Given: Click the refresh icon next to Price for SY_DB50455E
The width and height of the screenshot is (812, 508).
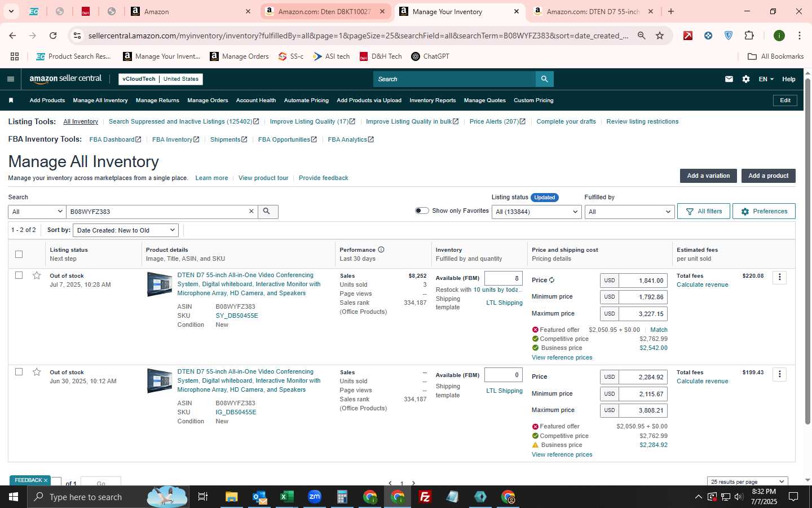Looking at the screenshot, I should click(551, 280).
